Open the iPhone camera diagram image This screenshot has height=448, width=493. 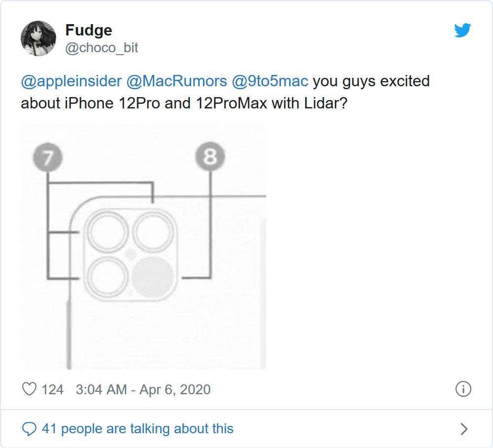pyautogui.click(x=143, y=246)
